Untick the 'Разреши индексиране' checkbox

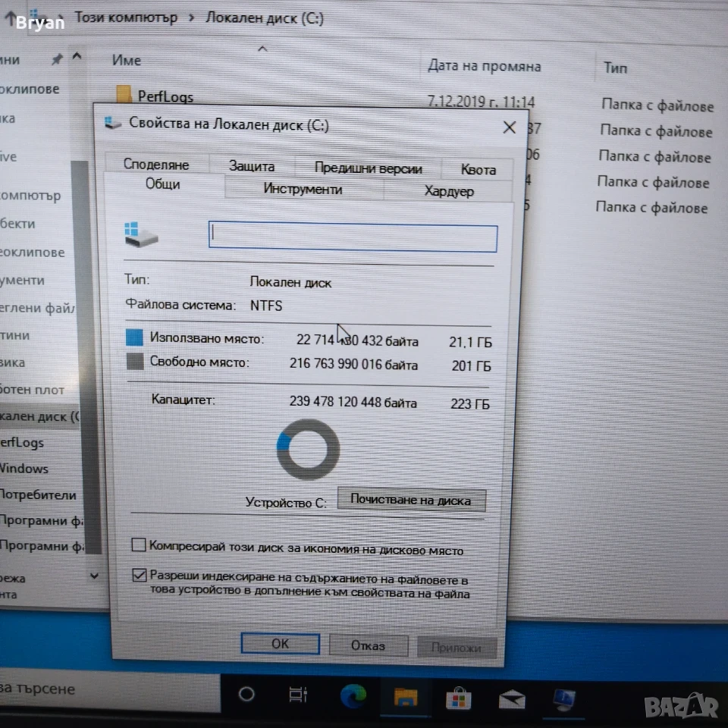click(140, 576)
